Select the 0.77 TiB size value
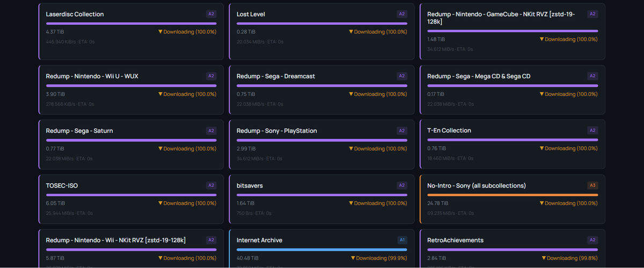This screenshot has height=268, width=644. pos(55,149)
